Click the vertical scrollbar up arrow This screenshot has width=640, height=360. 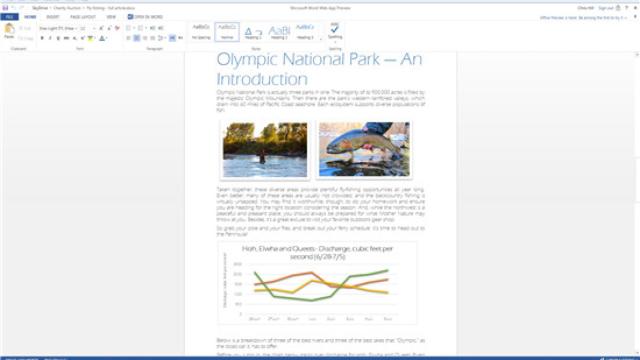[x=637, y=54]
